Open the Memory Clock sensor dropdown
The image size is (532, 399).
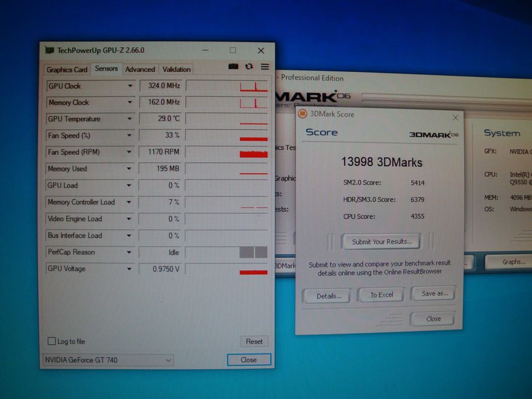point(129,102)
